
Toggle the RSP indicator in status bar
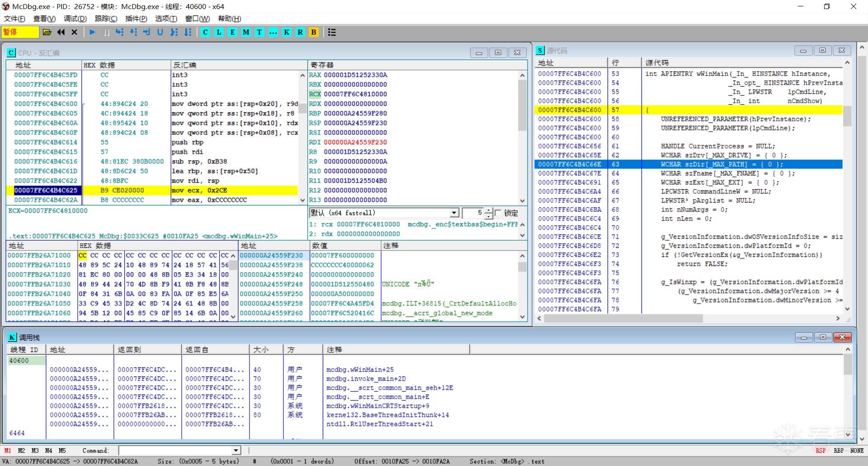click(821, 451)
